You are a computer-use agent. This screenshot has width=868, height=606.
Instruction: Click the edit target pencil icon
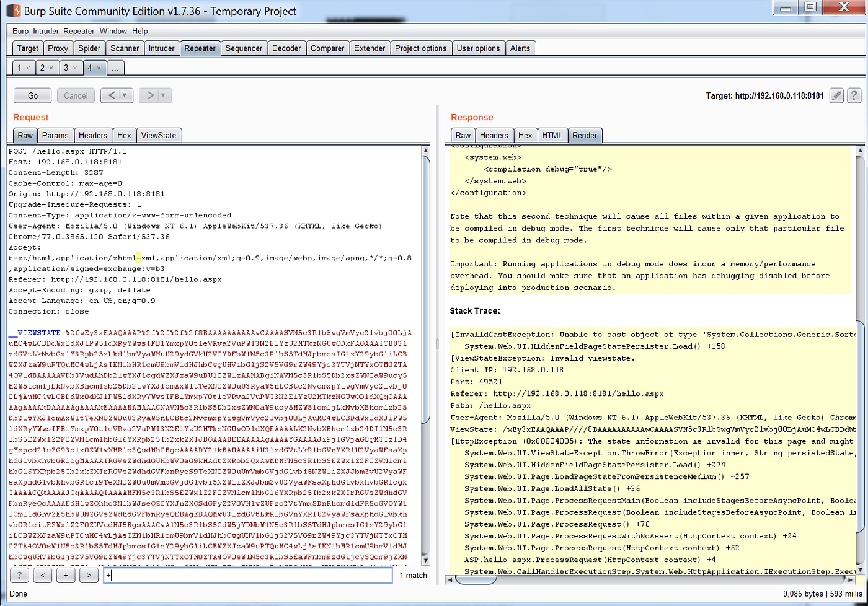[837, 95]
